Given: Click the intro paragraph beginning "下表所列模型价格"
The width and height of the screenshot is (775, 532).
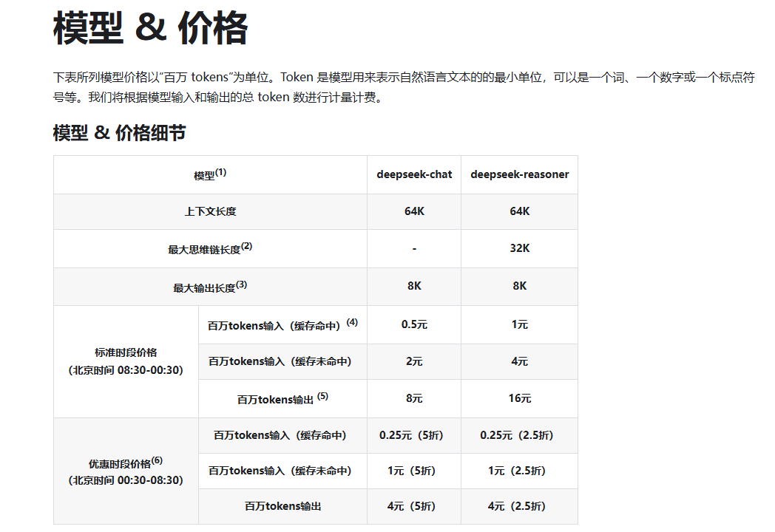Looking at the screenshot, I should pyautogui.click(x=404, y=87).
